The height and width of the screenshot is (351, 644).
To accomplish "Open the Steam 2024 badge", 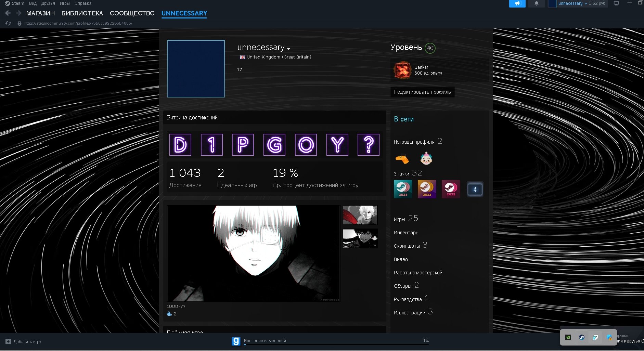I will [x=403, y=189].
